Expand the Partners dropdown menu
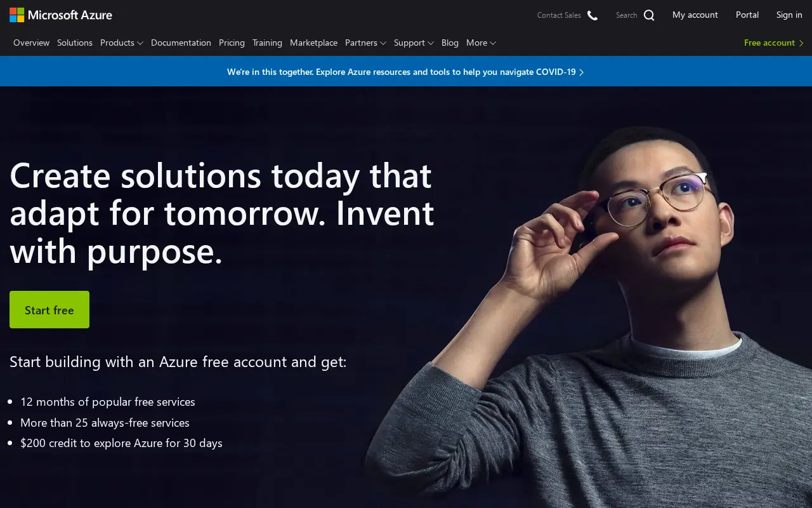 [365, 43]
